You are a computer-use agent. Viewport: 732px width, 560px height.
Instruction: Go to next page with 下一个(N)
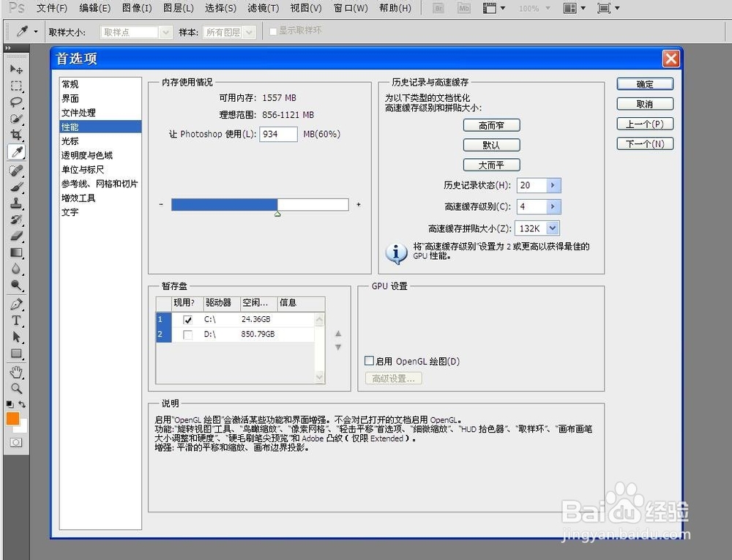coord(645,143)
